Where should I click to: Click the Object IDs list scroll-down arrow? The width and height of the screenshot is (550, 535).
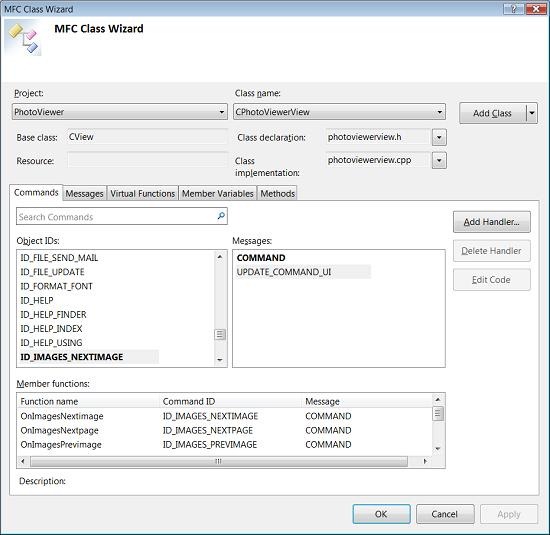(220, 360)
